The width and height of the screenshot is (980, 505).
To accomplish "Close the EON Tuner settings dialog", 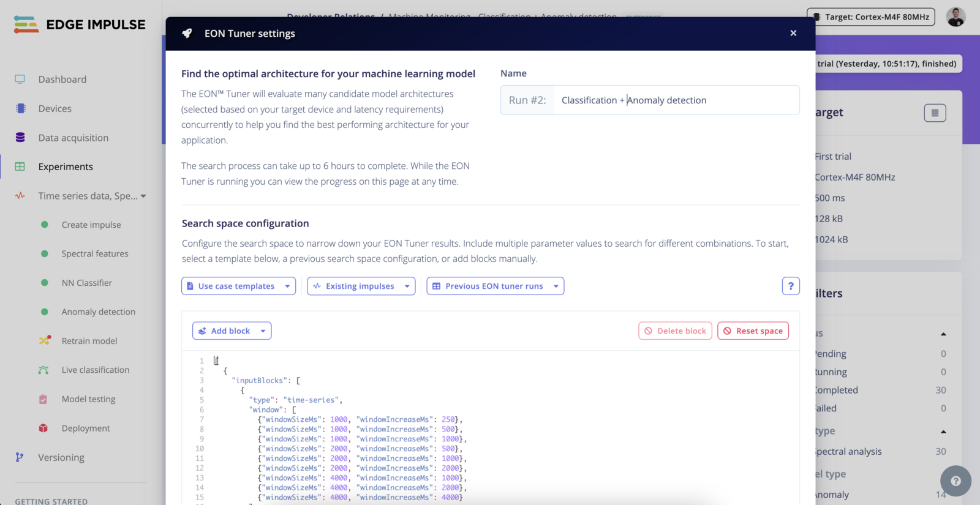I will click(793, 33).
